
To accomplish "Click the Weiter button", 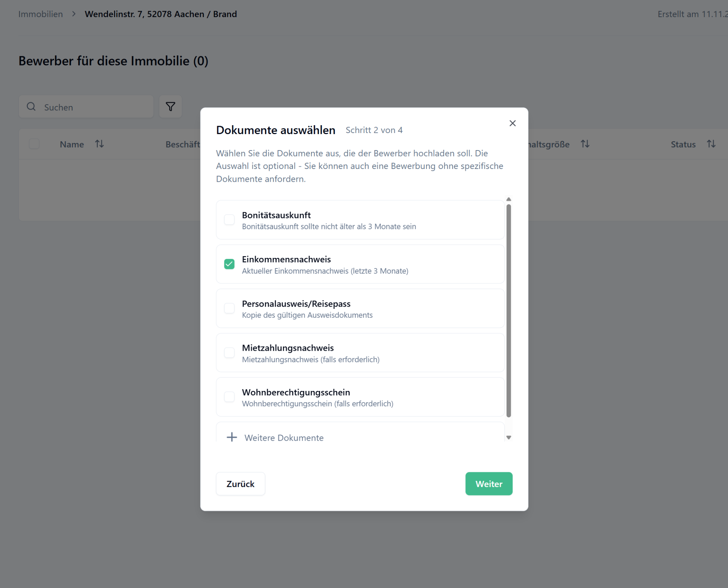I will [489, 484].
